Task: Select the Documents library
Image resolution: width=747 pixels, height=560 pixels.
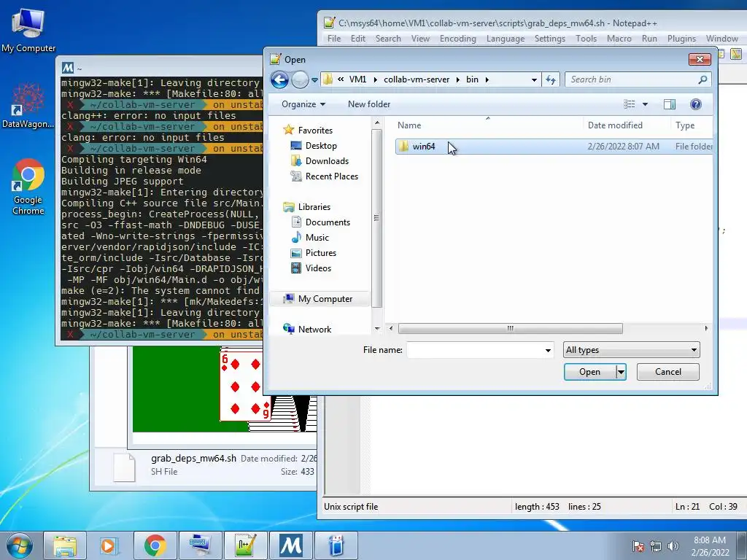Action: coord(328,222)
